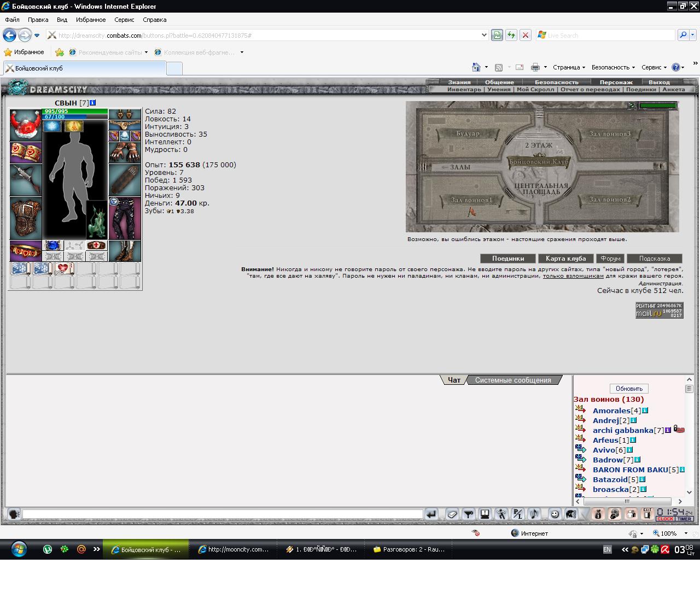
Task: Click the EXIT door icon
Action: [647, 514]
